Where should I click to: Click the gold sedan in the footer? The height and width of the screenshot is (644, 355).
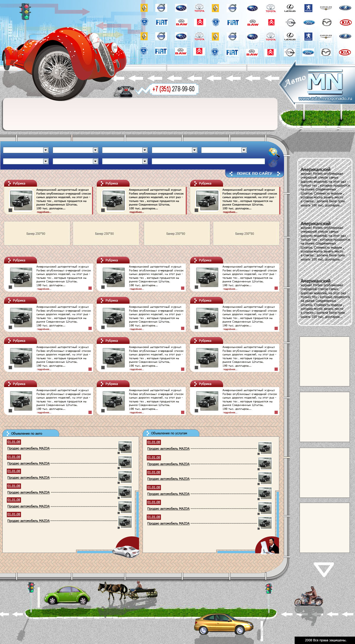[224, 624]
